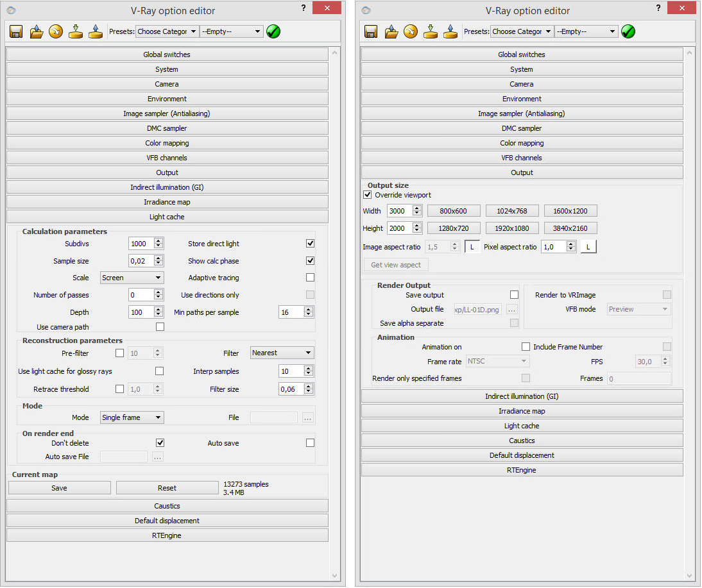The image size is (702, 588).
Task: Click the open folder icon in right window toolbar
Action: tap(391, 31)
